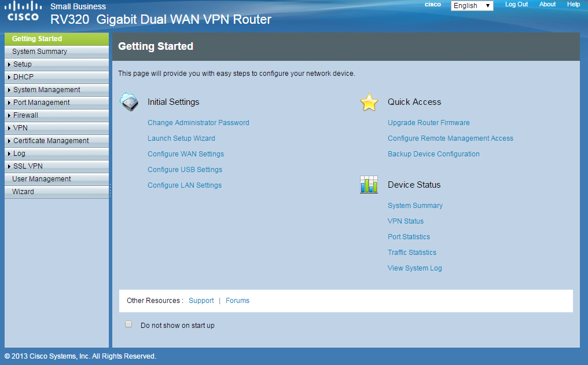Expand the VPN sidebar section

point(20,128)
